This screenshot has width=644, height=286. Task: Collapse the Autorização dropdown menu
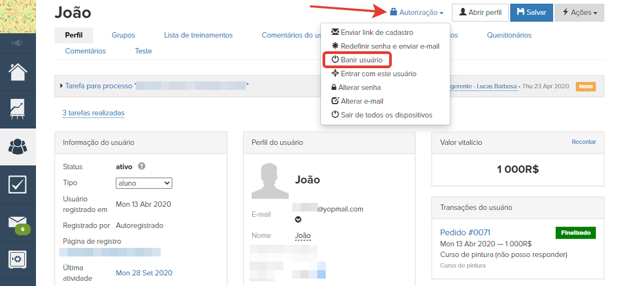coord(416,12)
